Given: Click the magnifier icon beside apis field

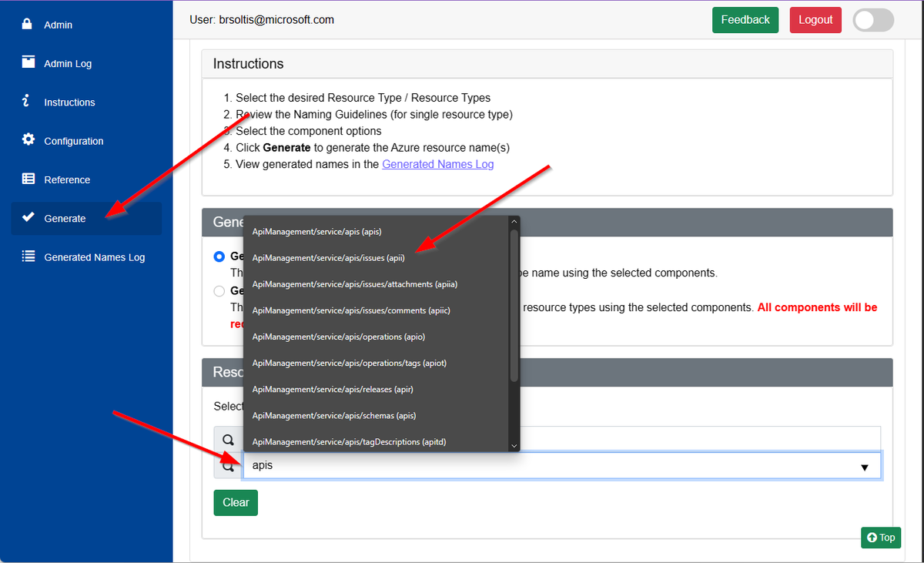Looking at the screenshot, I should point(229,466).
